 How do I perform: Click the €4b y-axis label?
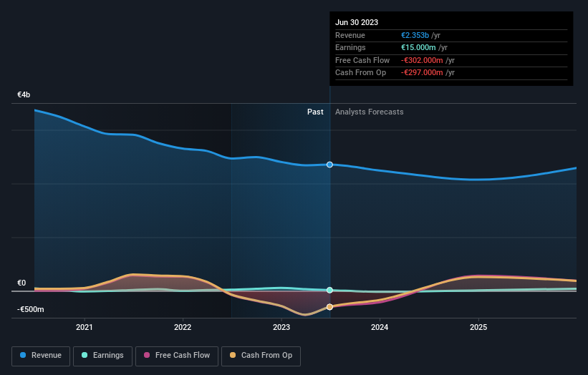[24, 94]
